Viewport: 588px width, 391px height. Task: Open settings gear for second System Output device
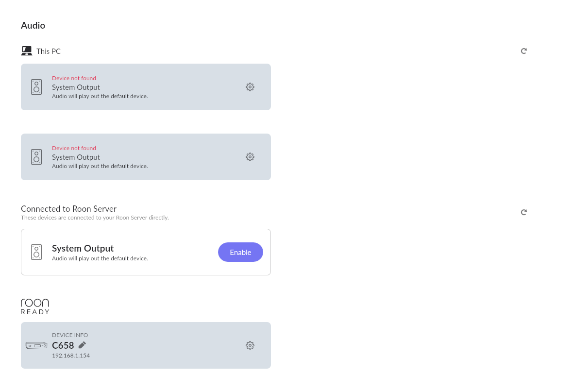point(250,157)
